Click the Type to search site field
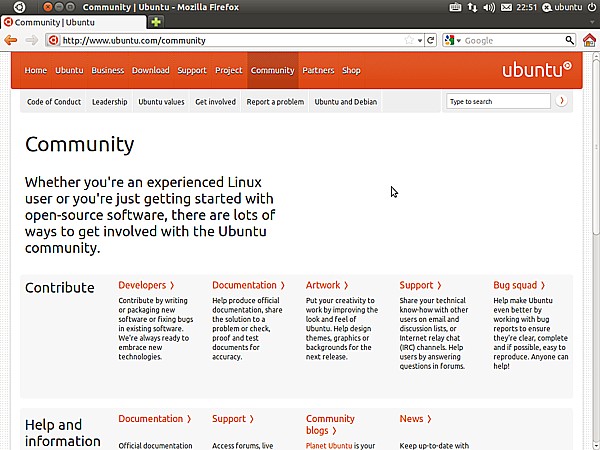Viewport: 600px width, 450px height. (498, 101)
